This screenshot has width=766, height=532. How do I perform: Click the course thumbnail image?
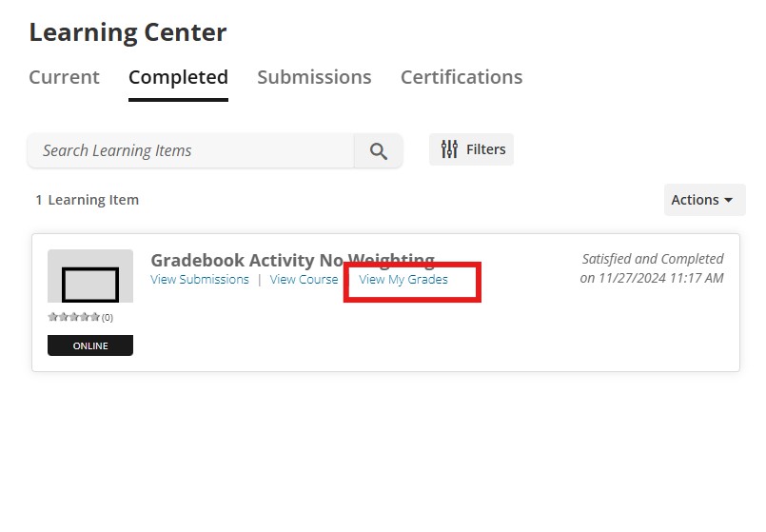point(90,276)
